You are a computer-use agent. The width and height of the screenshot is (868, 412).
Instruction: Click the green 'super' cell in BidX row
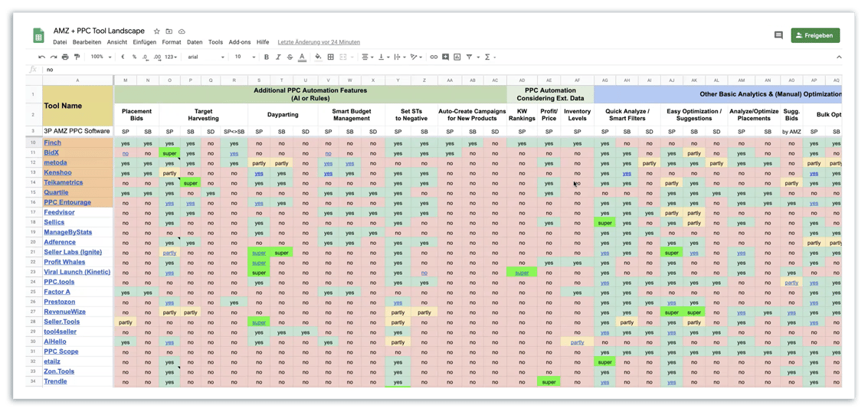169,152
